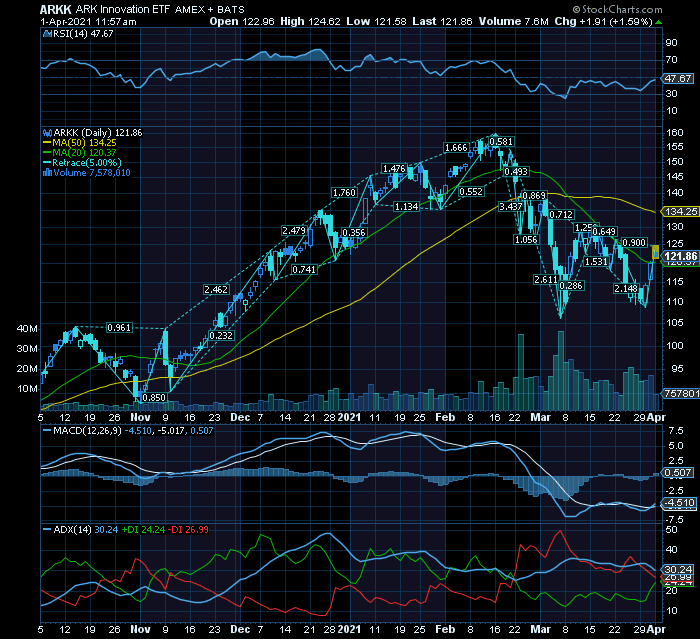This screenshot has width=700, height=639.
Task: Click the yellow-highlighted latest candlestick
Action: [x=655, y=251]
